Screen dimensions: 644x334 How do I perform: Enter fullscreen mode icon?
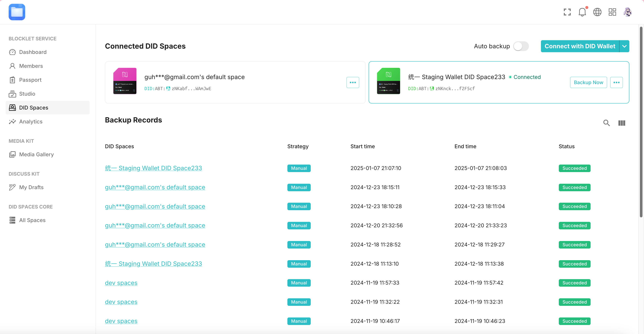(x=567, y=12)
